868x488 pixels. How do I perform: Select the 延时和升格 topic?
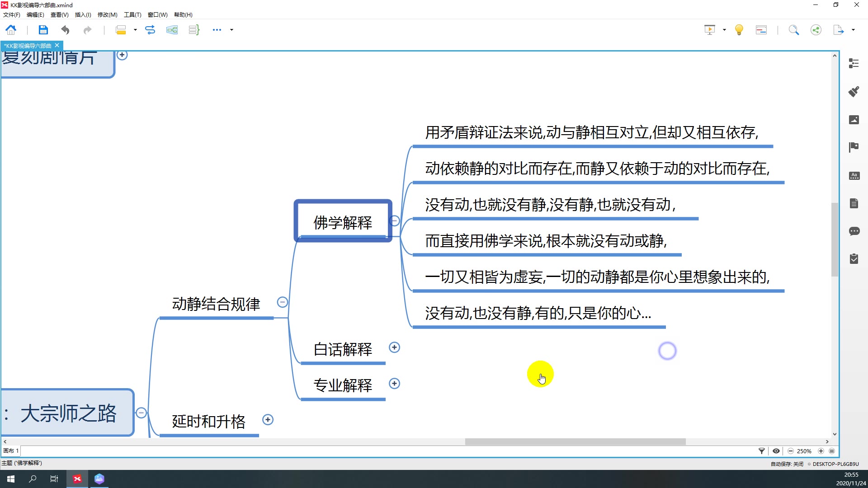(x=209, y=422)
